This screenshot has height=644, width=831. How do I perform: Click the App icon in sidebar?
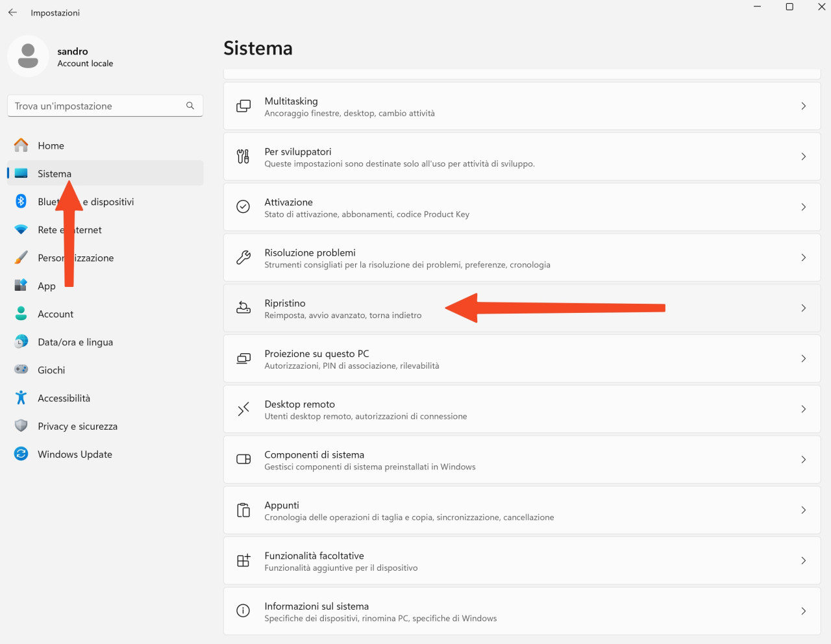(21, 286)
